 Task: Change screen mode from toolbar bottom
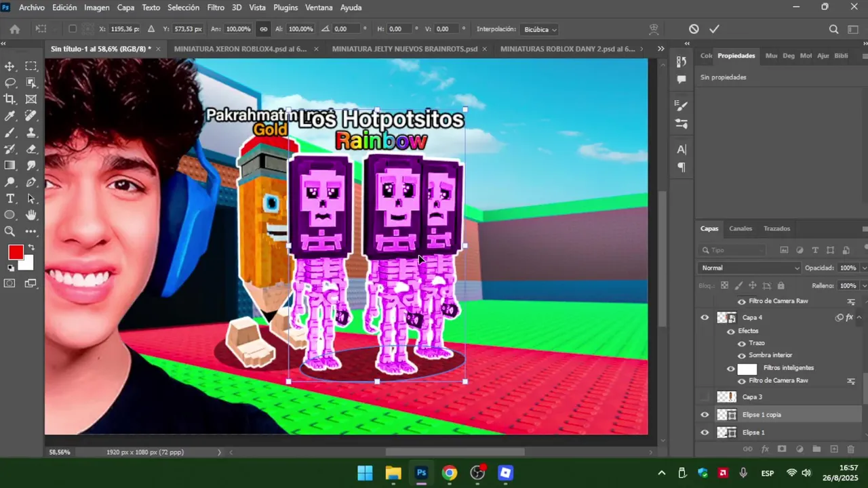pyautogui.click(x=31, y=283)
